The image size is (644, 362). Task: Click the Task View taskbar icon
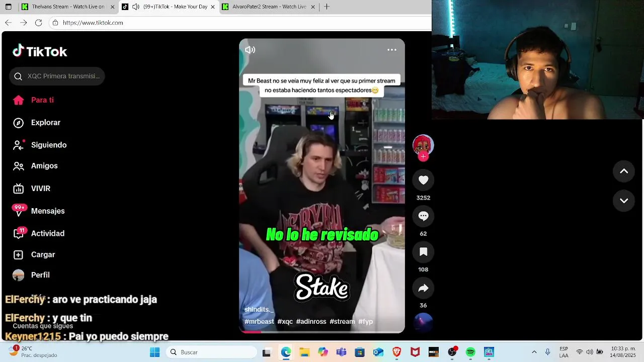[267, 352]
